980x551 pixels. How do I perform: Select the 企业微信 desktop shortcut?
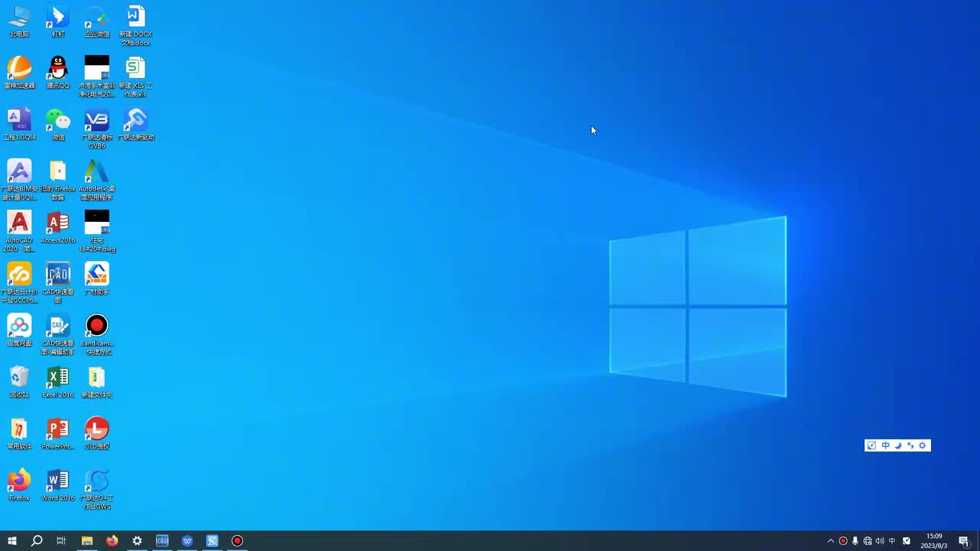click(97, 21)
